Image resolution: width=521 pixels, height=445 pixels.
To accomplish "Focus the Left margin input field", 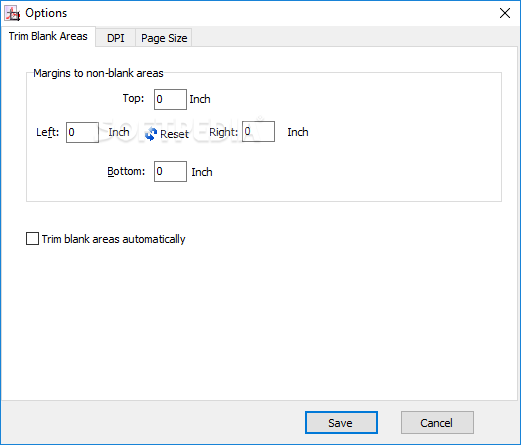I will click(x=82, y=132).
